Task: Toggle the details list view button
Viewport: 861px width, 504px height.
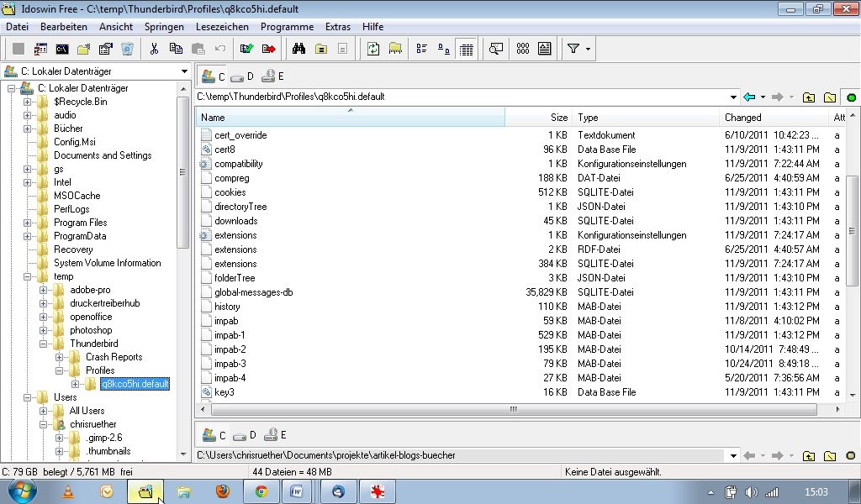Action: [x=467, y=49]
